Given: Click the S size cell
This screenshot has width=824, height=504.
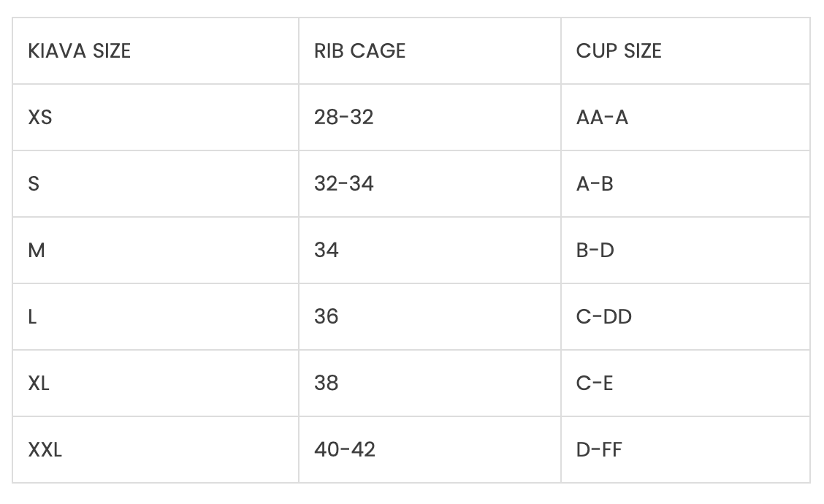Looking at the screenshot, I should tap(34, 184).
